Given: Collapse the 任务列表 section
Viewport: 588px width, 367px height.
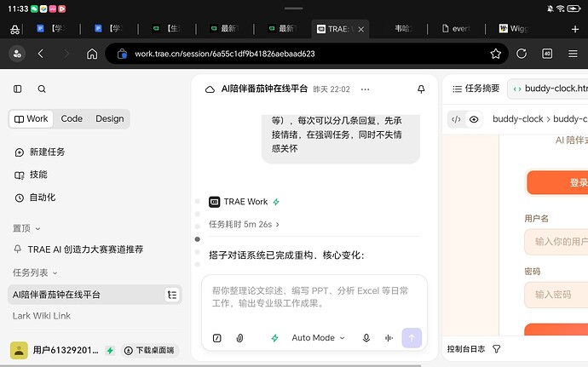Looking at the screenshot, I should (x=35, y=272).
